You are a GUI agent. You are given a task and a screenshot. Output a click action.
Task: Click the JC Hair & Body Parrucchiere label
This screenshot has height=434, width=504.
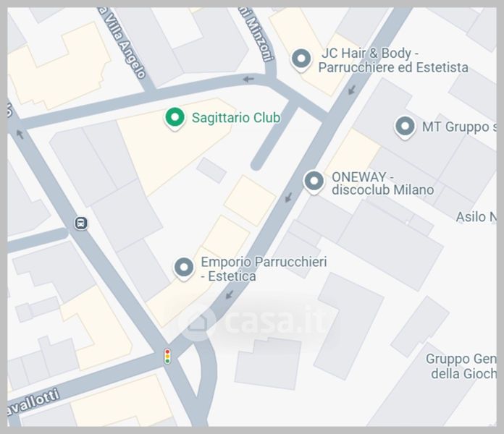coord(393,60)
